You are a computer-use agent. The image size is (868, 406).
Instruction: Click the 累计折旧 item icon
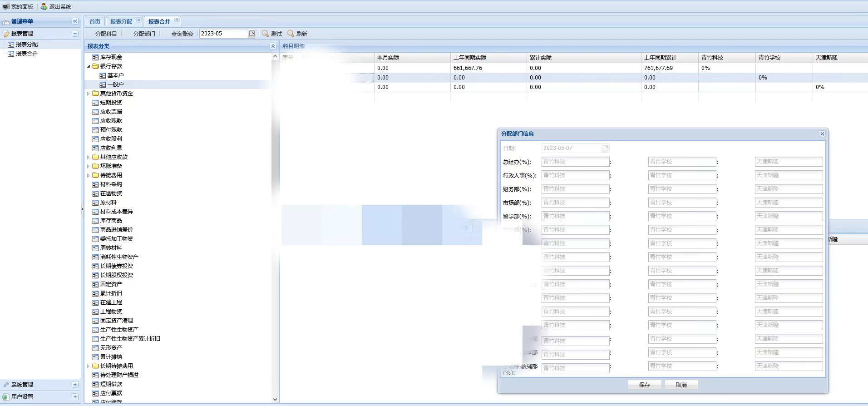(95, 293)
